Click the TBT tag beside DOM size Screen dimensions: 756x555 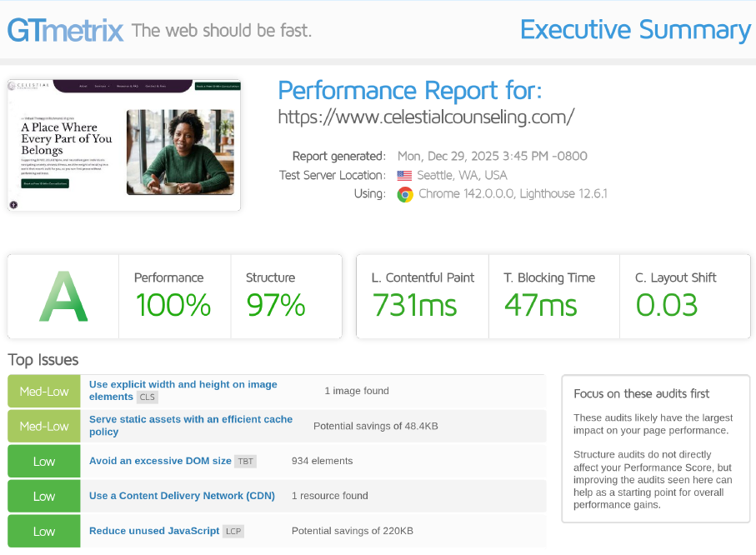coord(245,461)
